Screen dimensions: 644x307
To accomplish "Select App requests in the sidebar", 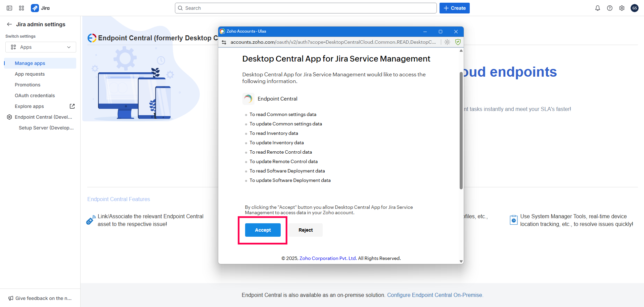I will pos(30,74).
